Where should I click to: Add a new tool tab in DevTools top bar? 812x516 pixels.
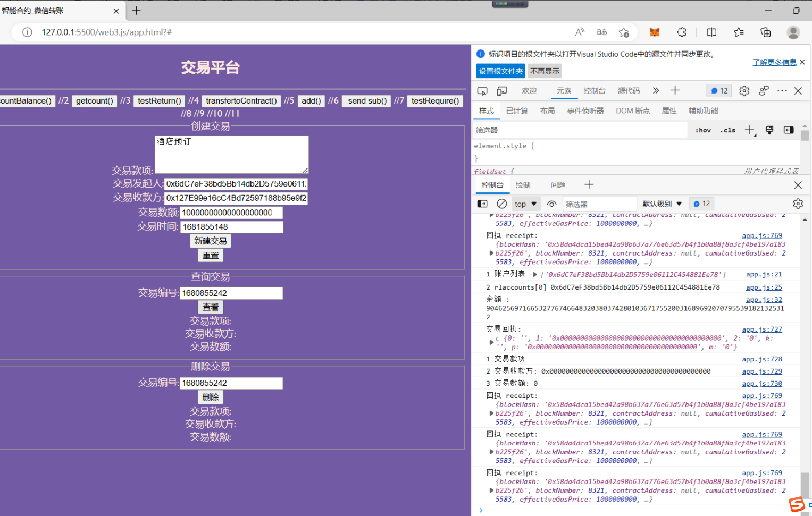click(675, 90)
